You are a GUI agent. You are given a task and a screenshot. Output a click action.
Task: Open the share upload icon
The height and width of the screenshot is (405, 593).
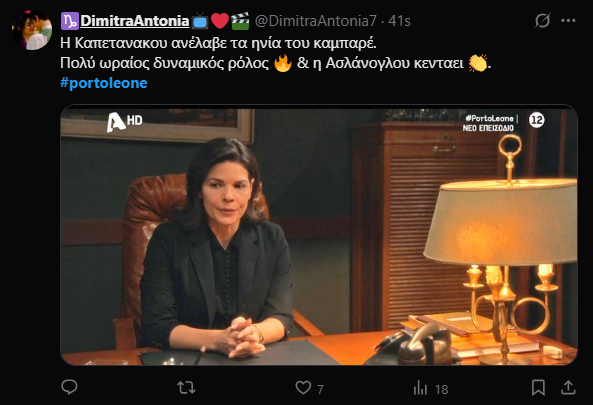[568, 388]
